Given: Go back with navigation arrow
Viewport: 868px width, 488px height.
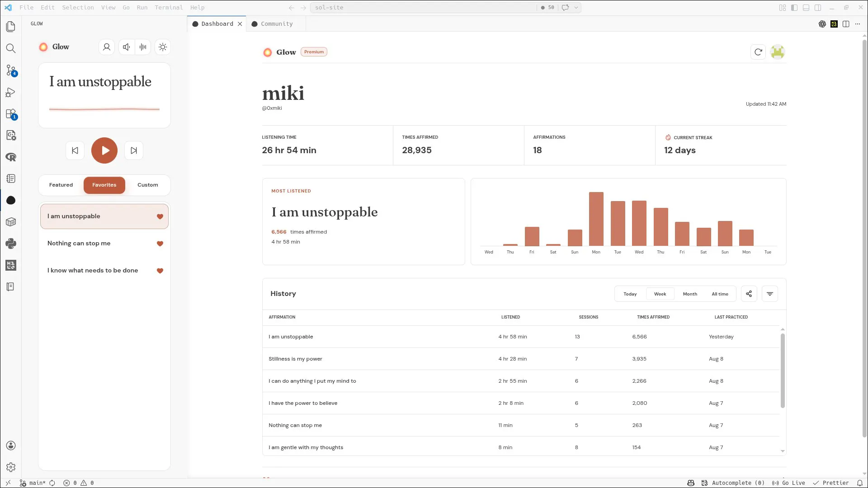Looking at the screenshot, I should click(x=292, y=7).
